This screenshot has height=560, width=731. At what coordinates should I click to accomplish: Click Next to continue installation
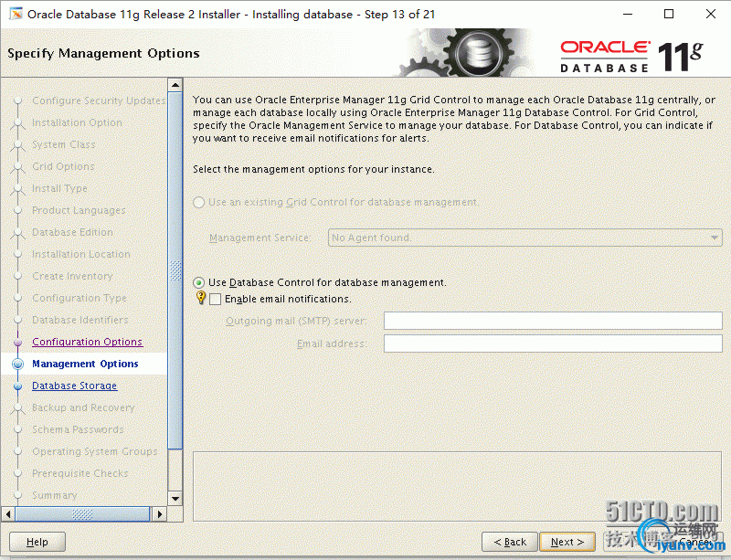coord(567,542)
